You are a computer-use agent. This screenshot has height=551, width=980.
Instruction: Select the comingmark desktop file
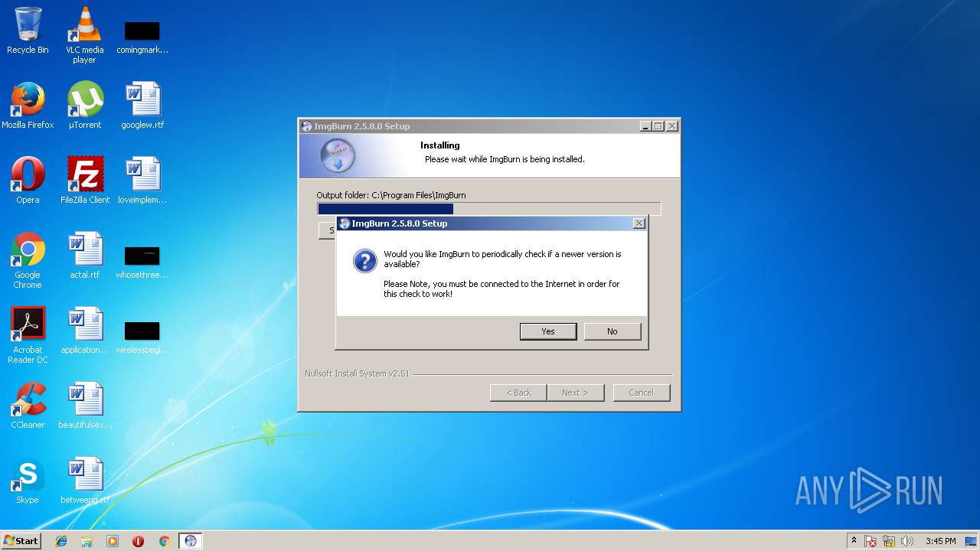pos(142,37)
